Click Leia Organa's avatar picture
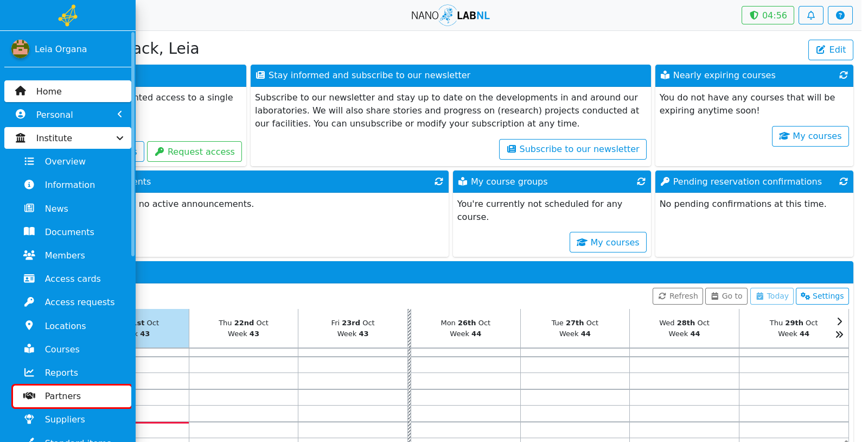Screen dimensions: 868x442 point(20,49)
